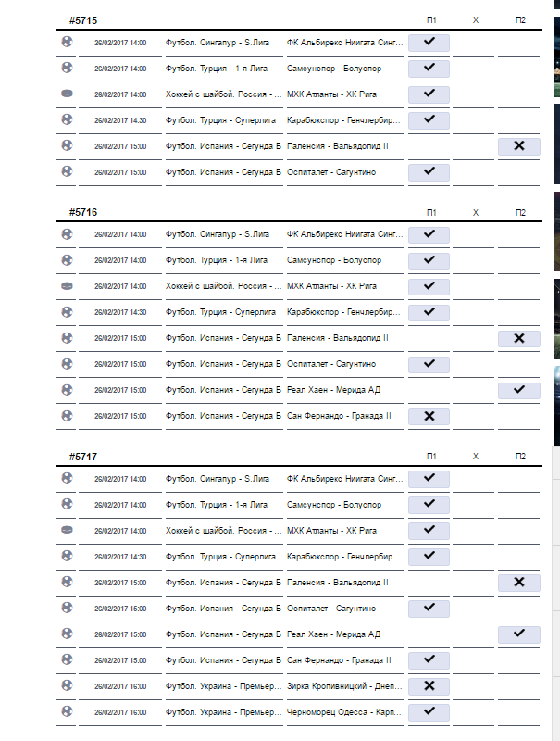The height and width of the screenshot is (741, 560).
Task: Toggle П2 cross mark for Паленсия in coupon #5715
Action: tap(518, 146)
